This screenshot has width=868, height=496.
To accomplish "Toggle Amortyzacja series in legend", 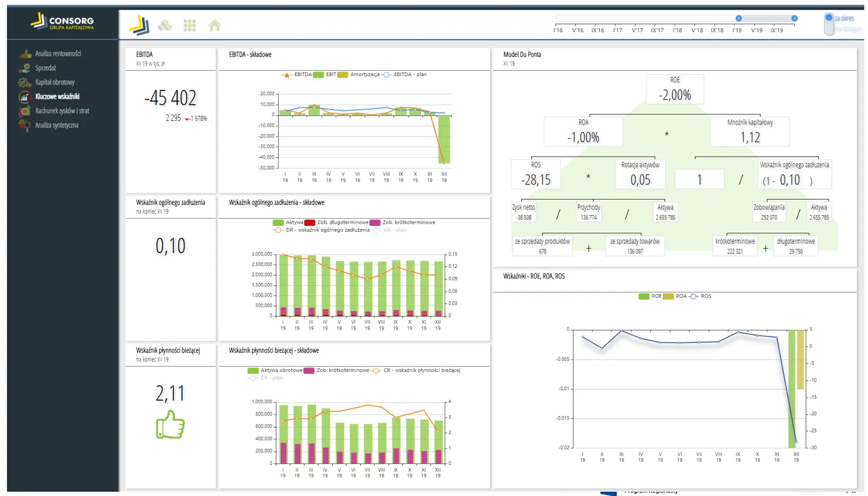I will pyautogui.click(x=359, y=74).
